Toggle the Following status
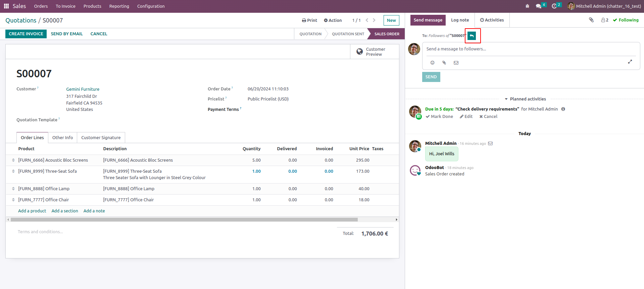The width and height of the screenshot is (644, 289). coord(626,20)
